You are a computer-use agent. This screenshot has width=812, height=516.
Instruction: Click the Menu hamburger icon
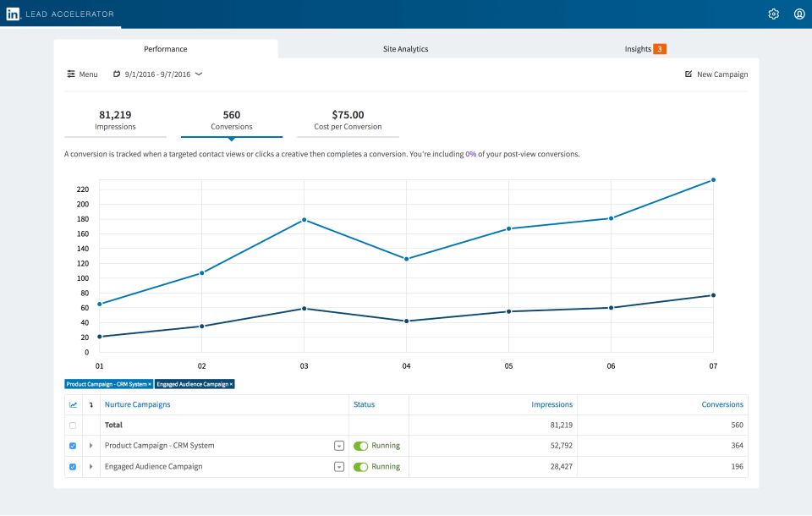coord(71,74)
